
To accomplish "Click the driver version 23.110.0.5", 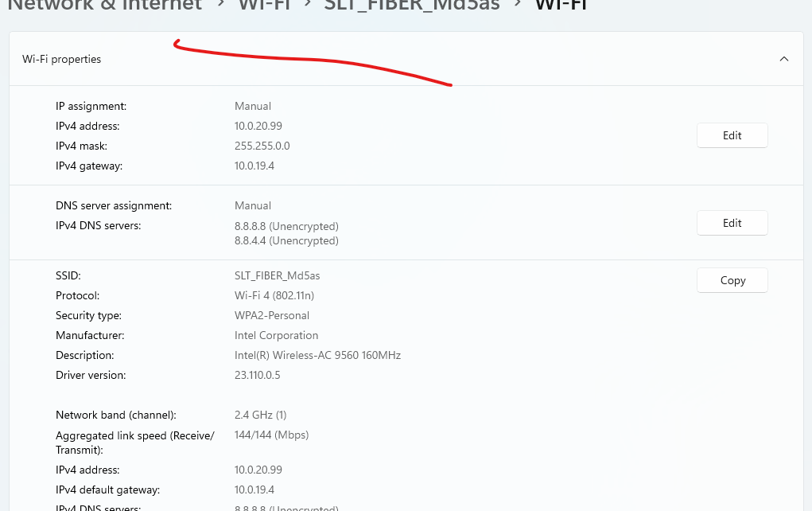I will 257,375.
